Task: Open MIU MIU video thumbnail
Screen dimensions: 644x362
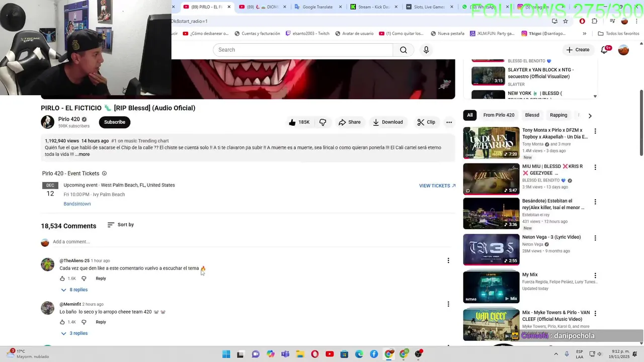Action: pyautogui.click(x=491, y=179)
